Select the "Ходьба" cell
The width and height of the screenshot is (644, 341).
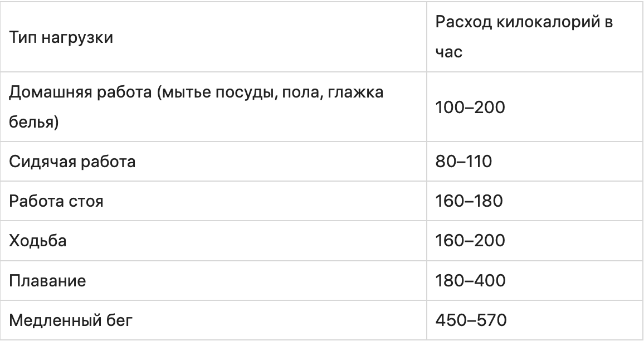tap(38, 240)
